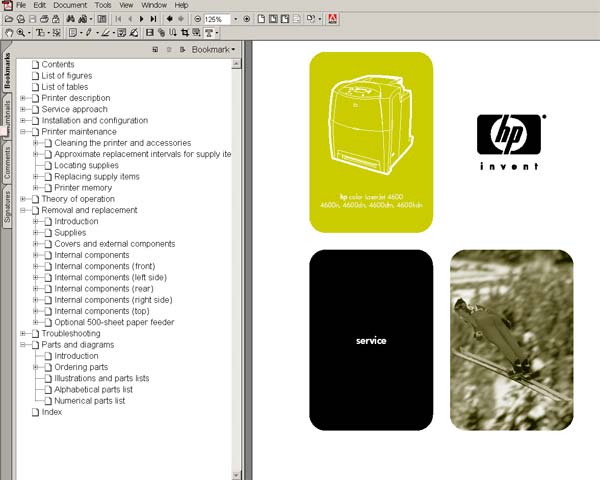Print the document using the printer icon
This screenshot has height=480, width=600.
[44, 19]
